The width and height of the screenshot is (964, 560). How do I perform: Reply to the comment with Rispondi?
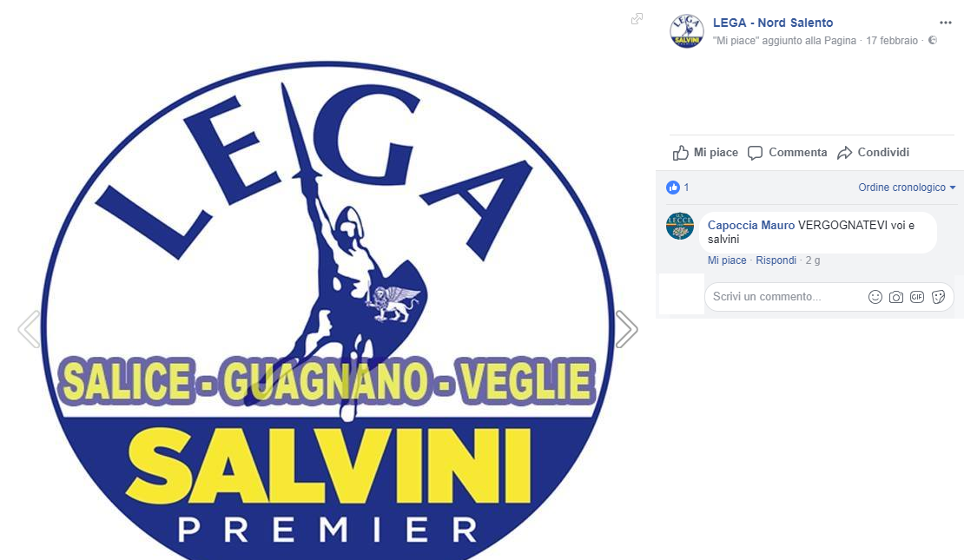click(776, 260)
